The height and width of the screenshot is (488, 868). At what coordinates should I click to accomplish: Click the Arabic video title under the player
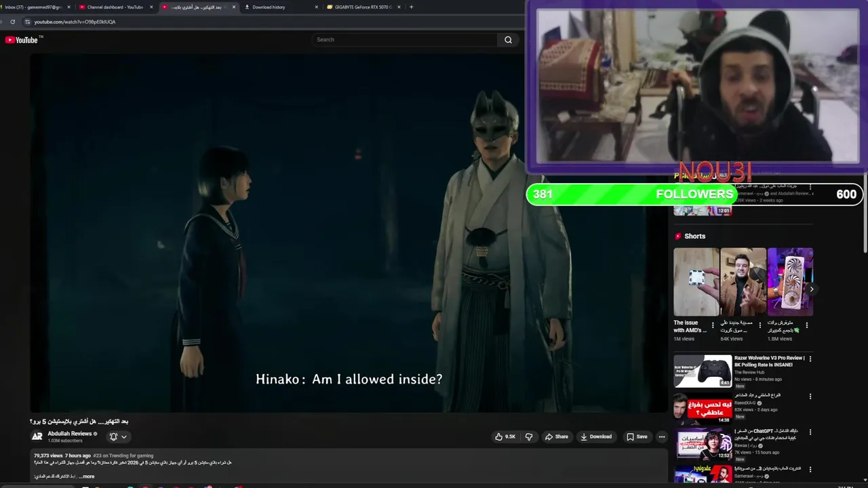79,422
